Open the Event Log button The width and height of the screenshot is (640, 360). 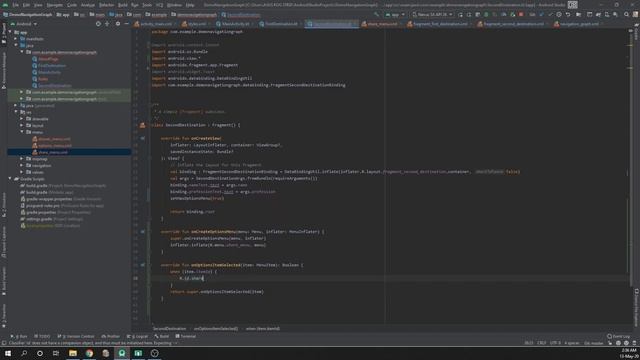click(x=618, y=336)
